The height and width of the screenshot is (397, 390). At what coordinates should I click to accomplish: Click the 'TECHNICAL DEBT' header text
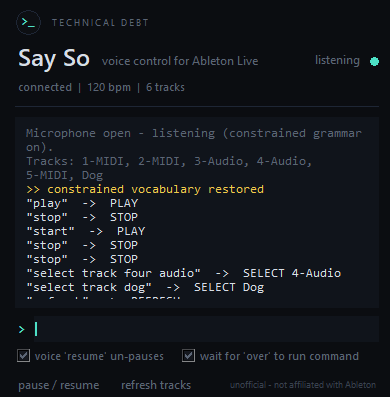100,23
